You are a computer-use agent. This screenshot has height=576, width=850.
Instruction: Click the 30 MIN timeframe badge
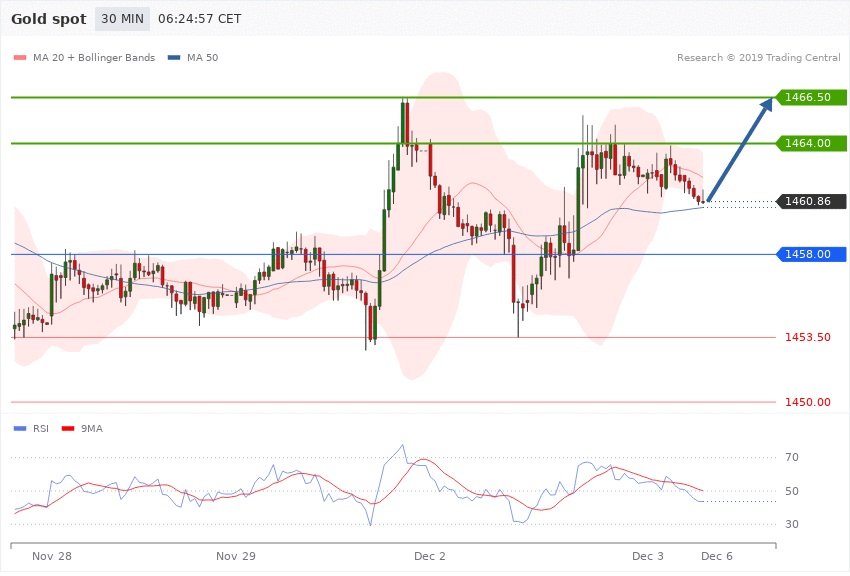pos(122,19)
